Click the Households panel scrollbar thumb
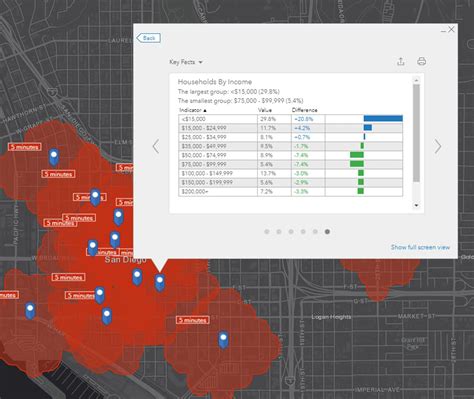 pyautogui.click(x=416, y=133)
